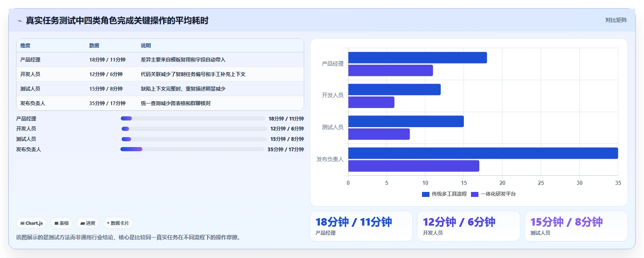
Task: Select the 发布负责人 cell in the table
Action: (x=33, y=103)
